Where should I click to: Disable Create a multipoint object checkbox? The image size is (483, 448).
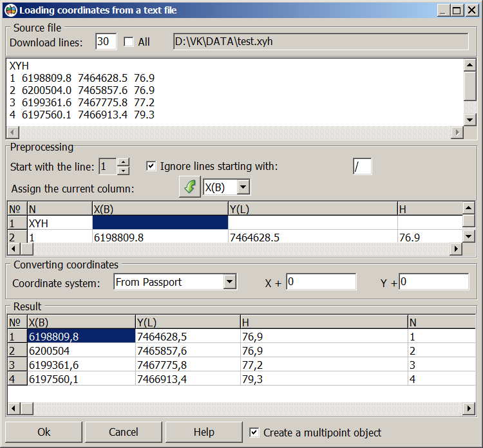tap(254, 433)
